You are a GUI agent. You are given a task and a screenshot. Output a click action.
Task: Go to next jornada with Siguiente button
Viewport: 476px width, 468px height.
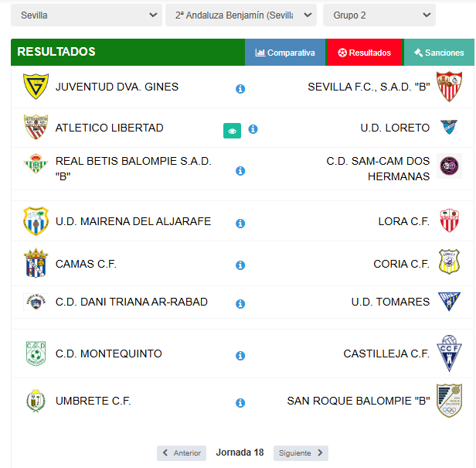[301, 453]
